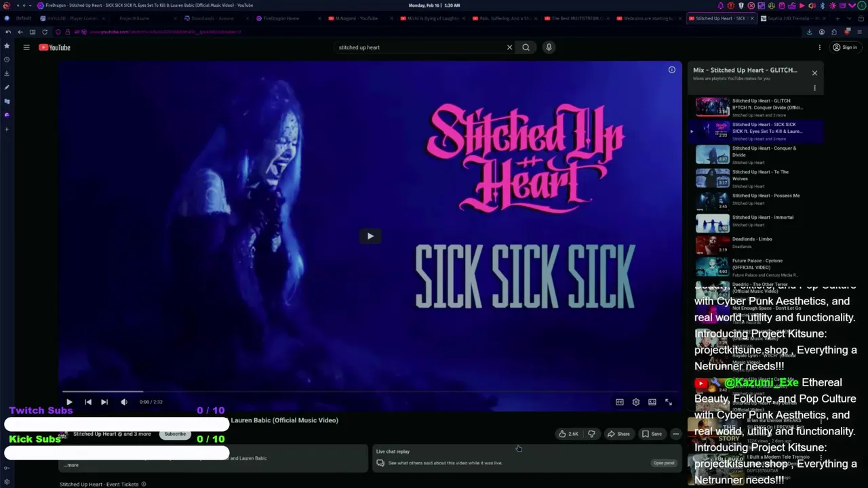
Task: Open browser application hamburger menu
Action: [x=859, y=32]
